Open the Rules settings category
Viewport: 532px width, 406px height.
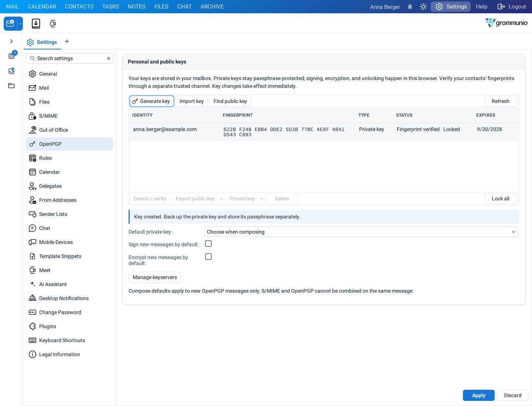[69, 158]
